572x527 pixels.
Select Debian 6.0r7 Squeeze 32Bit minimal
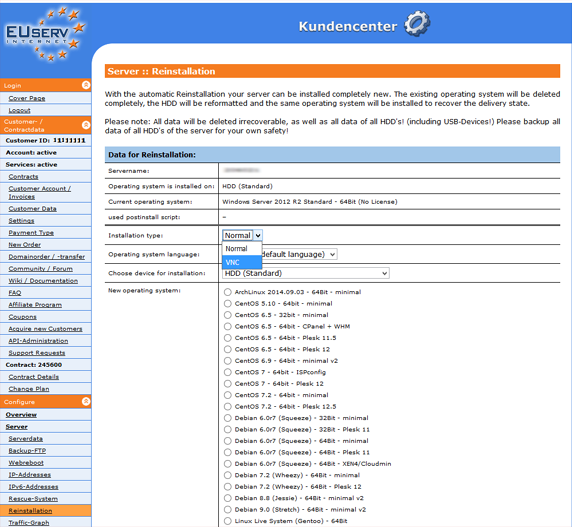(x=228, y=418)
